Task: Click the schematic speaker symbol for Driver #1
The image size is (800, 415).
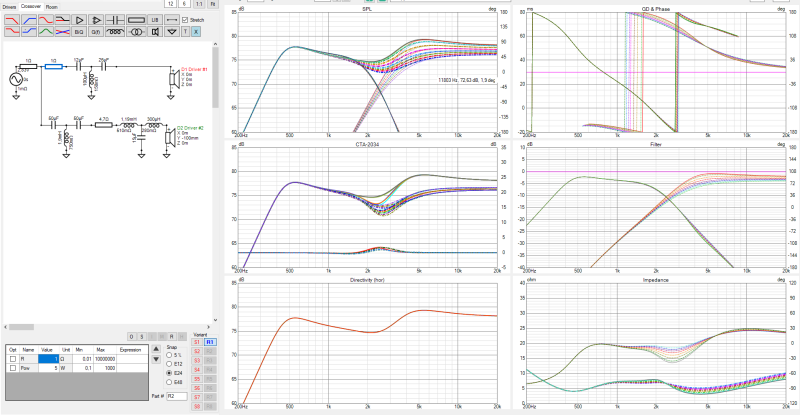Action: [x=174, y=79]
